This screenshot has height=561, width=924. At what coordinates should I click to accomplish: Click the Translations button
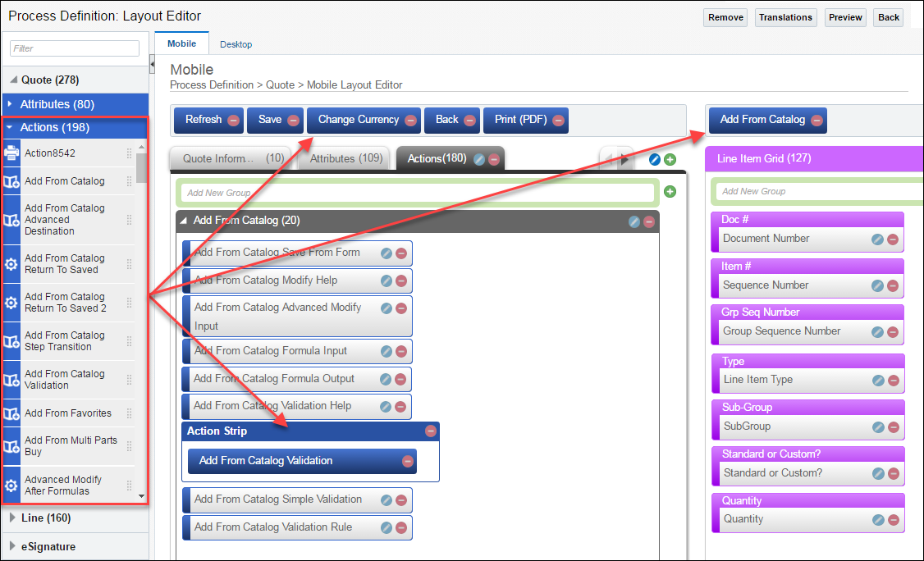785,16
